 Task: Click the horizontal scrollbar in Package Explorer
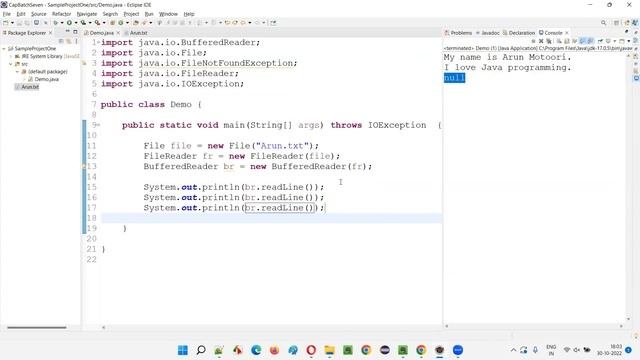click(37, 327)
